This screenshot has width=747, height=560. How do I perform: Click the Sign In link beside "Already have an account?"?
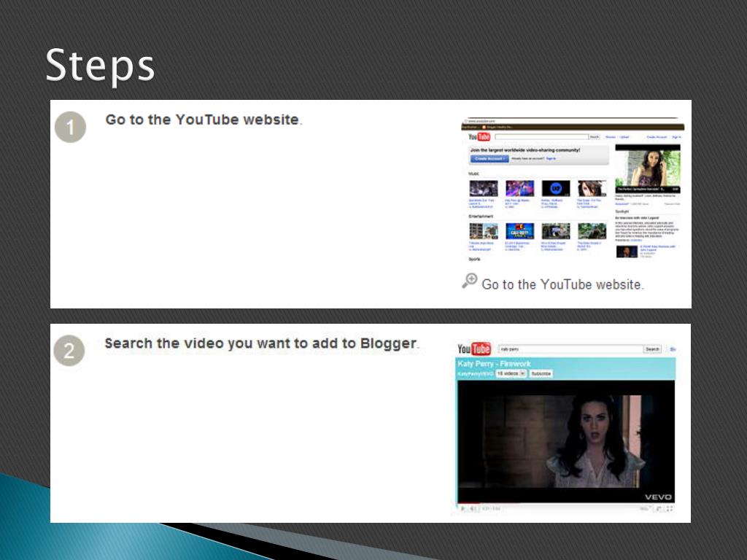[x=551, y=158]
